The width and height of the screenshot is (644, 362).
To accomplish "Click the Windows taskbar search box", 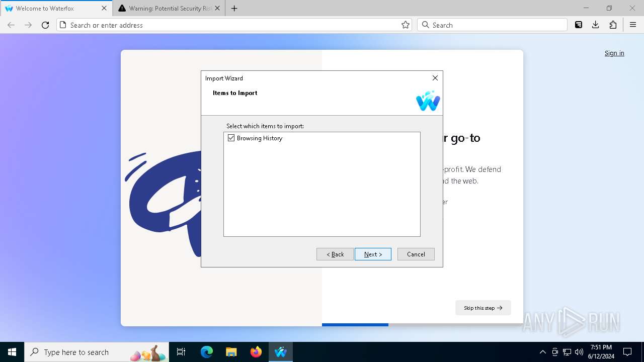I will (x=96, y=352).
